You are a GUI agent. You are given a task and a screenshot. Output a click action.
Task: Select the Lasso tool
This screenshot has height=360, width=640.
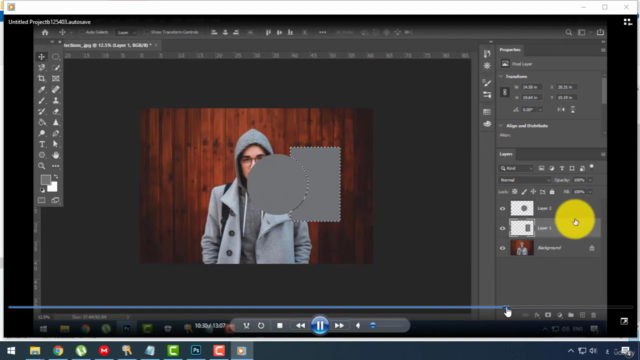42,68
